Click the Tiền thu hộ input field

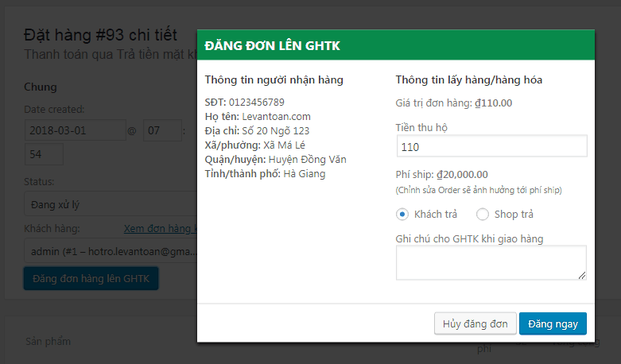coord(491,146)
